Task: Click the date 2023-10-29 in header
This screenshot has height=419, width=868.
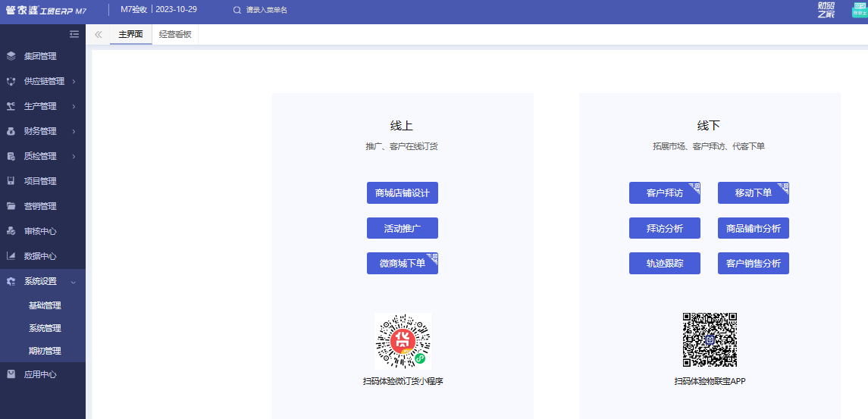Action: tap(176, 9)
